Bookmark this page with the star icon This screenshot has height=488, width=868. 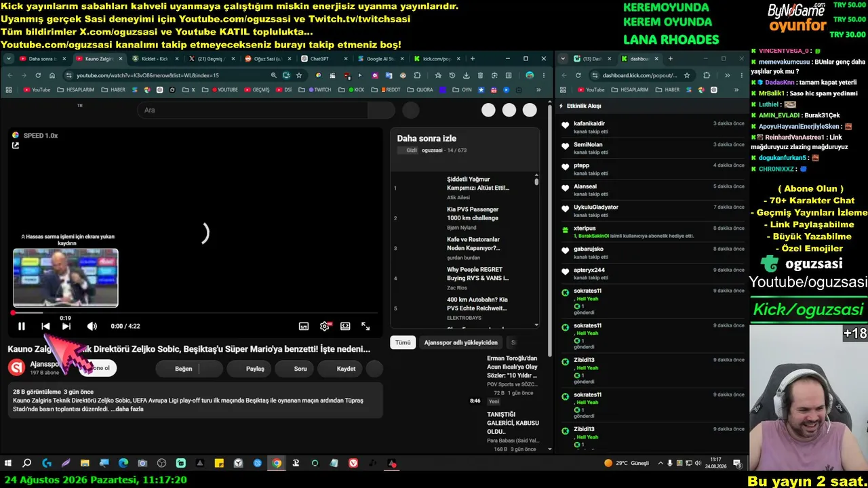[299, 75]
